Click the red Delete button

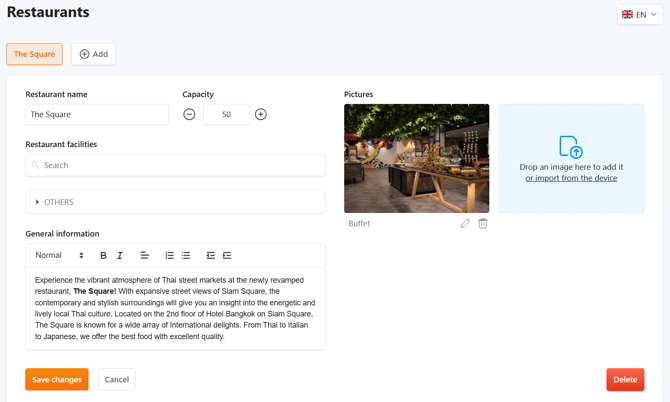pyautogui.click(x=625, y=380)
